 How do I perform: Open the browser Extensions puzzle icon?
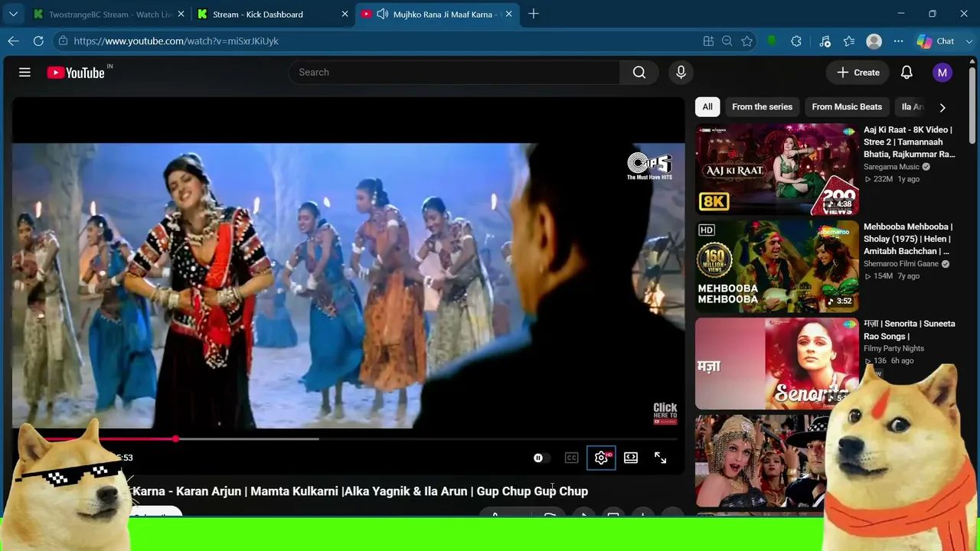coord(796,41)
